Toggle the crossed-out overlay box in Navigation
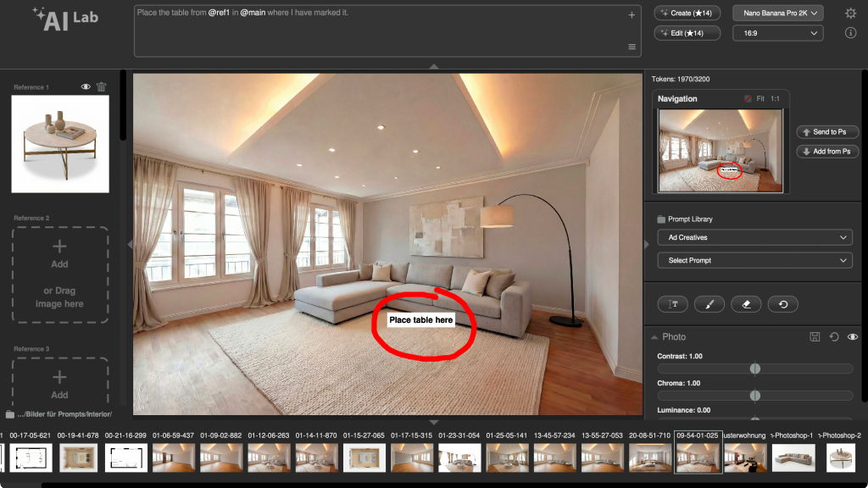868x488 pixels. [747, 99]
